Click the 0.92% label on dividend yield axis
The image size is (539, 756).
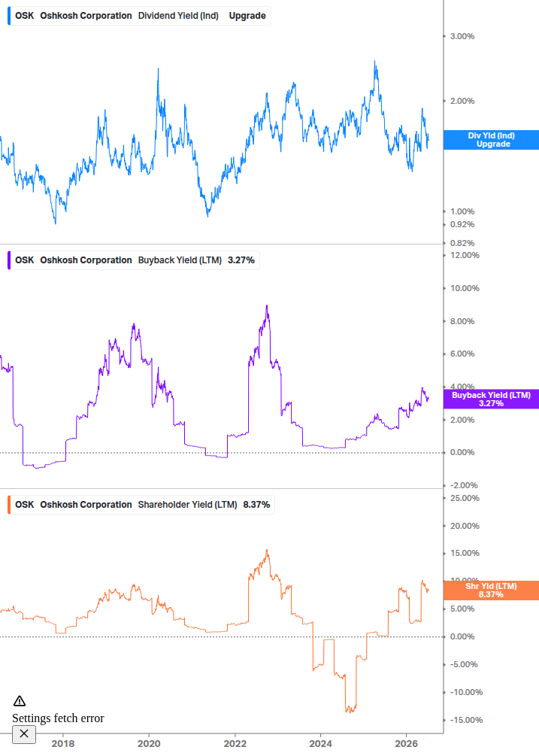[x=462, y=224]
